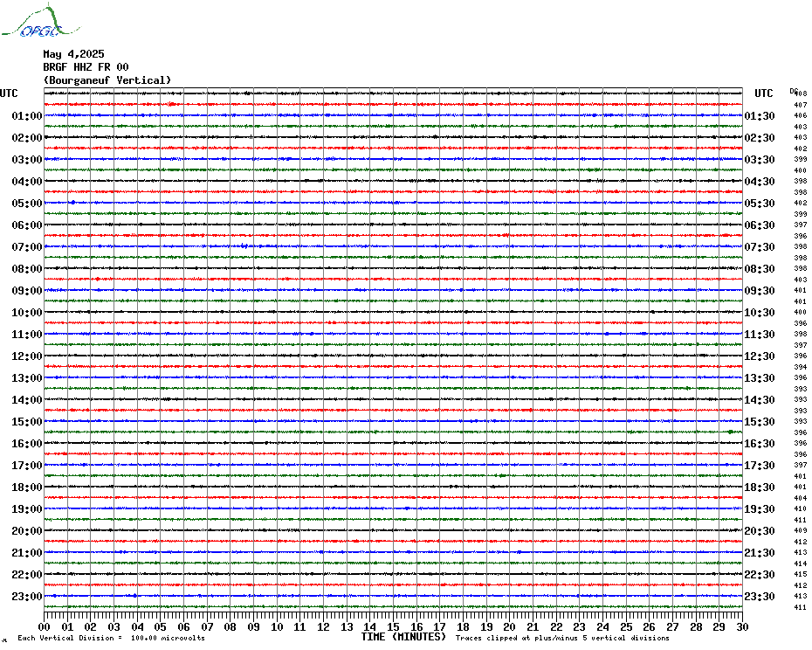Click the right 'UTC' axis header
This screenshot has height=650, width=812.
pyautogui.click(x=763, y=93)
